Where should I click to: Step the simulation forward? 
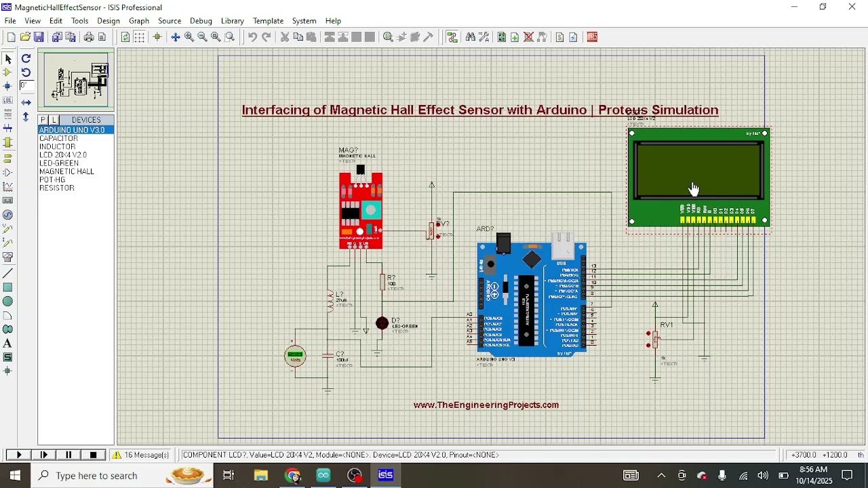[44, 455]
